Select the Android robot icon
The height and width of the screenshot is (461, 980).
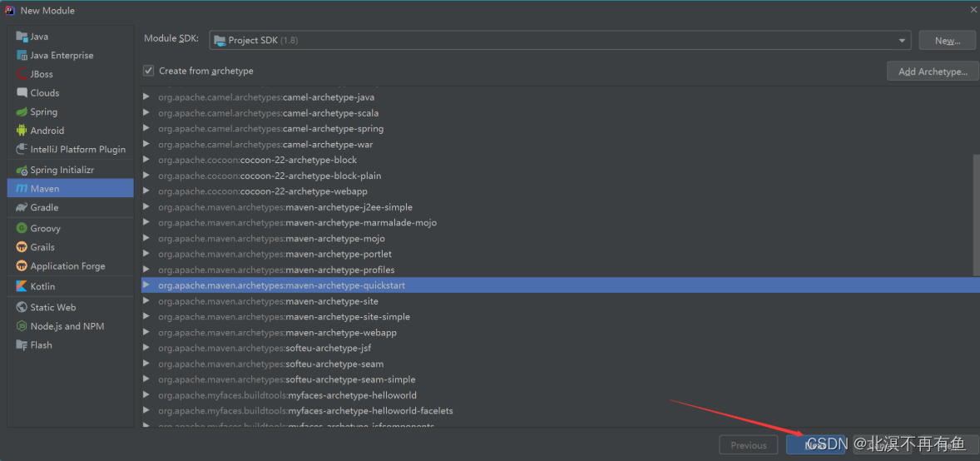22,130
